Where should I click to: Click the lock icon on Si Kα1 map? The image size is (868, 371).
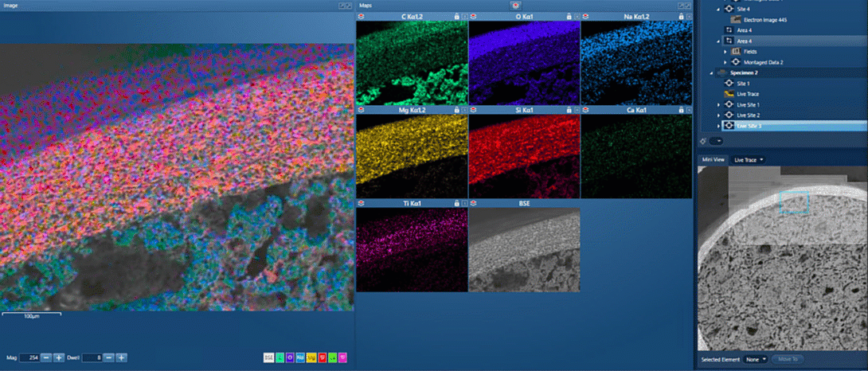[567, 109]
